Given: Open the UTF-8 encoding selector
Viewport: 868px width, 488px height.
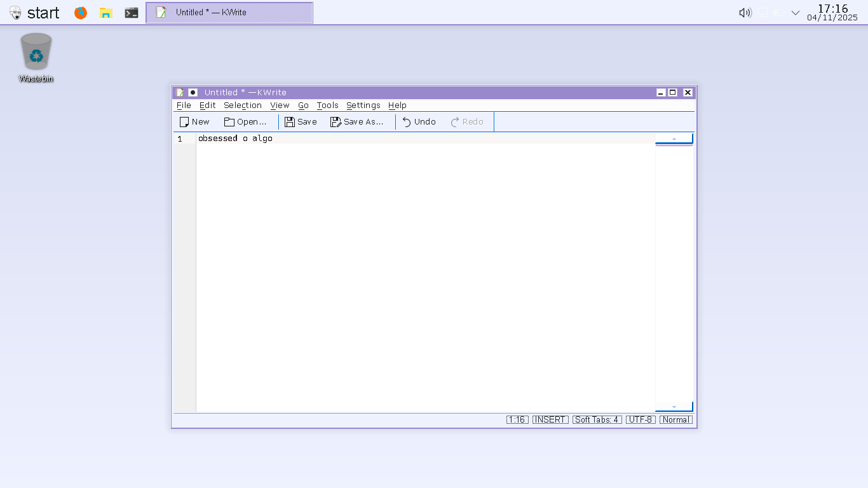Looking at the screenshot, I should coord(640,420).
